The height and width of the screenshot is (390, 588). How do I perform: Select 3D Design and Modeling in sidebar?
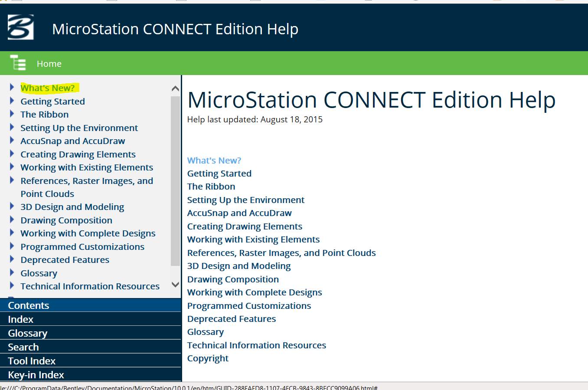tap(72, 207)
